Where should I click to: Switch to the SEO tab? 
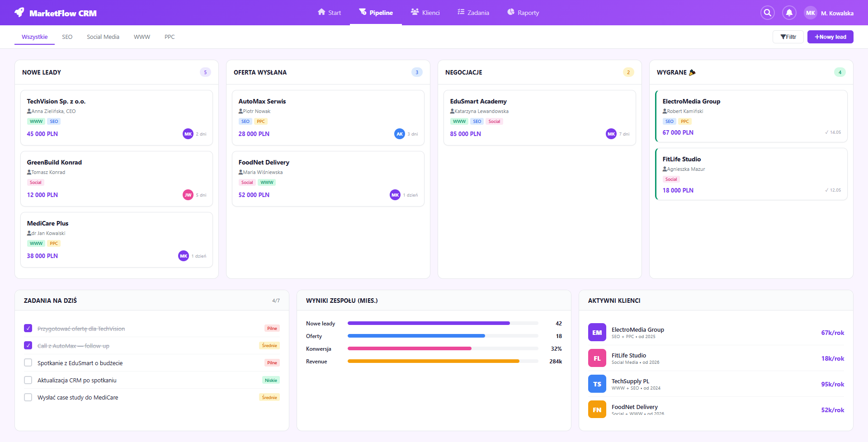click(x=67, y=37)
